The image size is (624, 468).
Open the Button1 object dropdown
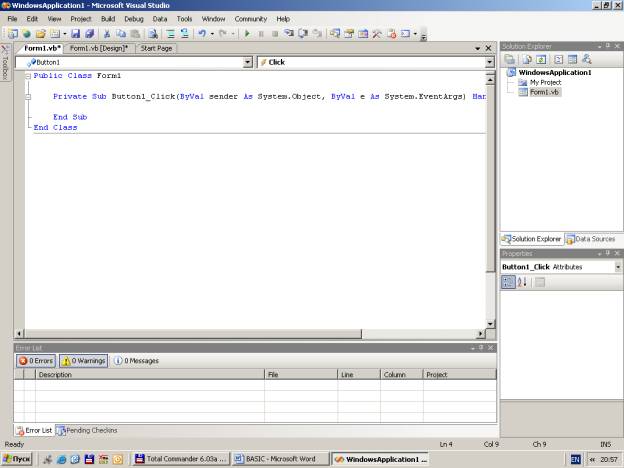click(248, 62)
